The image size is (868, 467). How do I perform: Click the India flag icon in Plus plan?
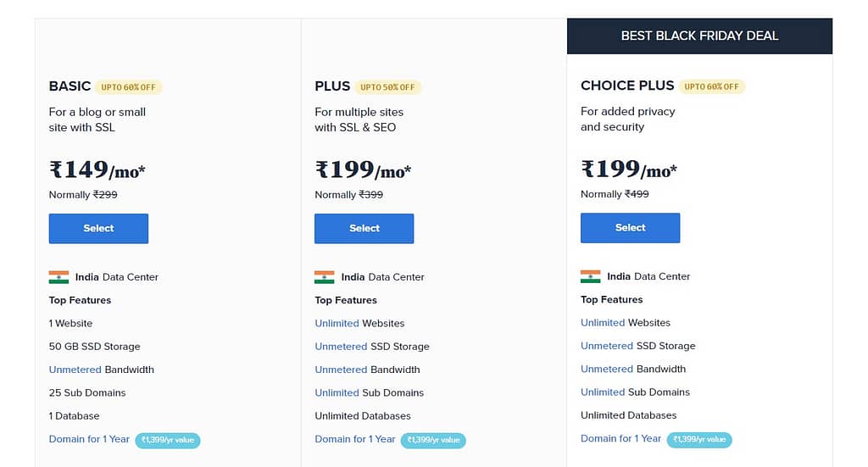coord(325,277)
